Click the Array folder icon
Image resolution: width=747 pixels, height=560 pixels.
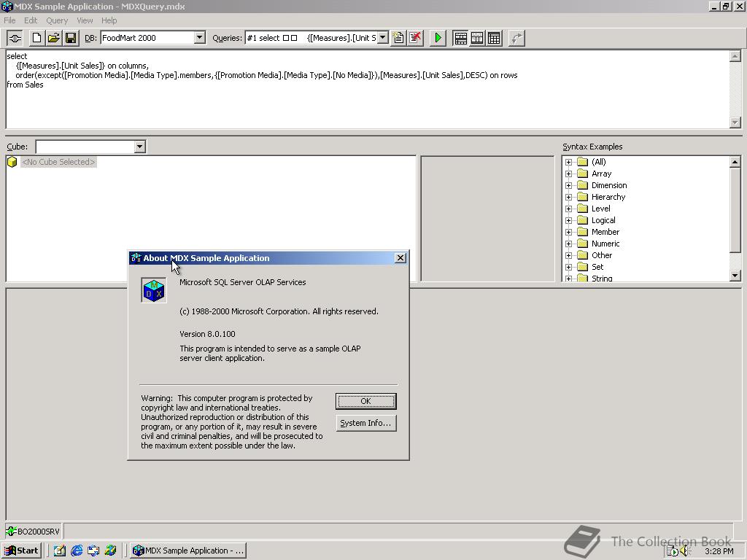point(583,174)
